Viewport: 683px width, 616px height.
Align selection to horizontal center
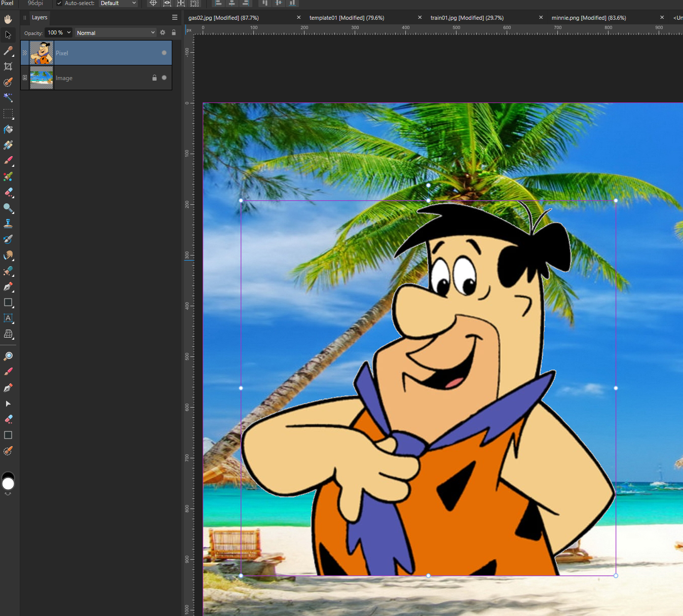(232, 3)
